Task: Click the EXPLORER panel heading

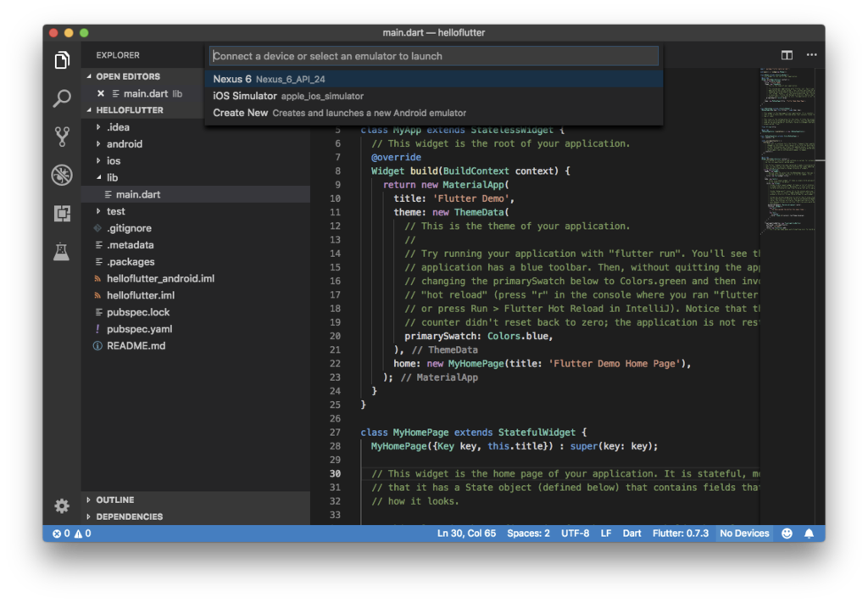Action: [118, 55]
